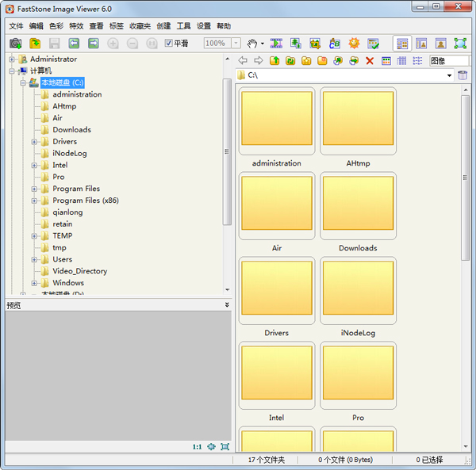Click the save disk icon
Viewport: 476px width, 470px height.
55,44
